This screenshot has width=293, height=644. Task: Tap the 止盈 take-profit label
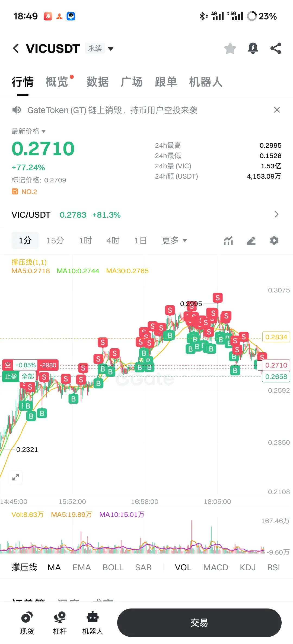[11, 376]
